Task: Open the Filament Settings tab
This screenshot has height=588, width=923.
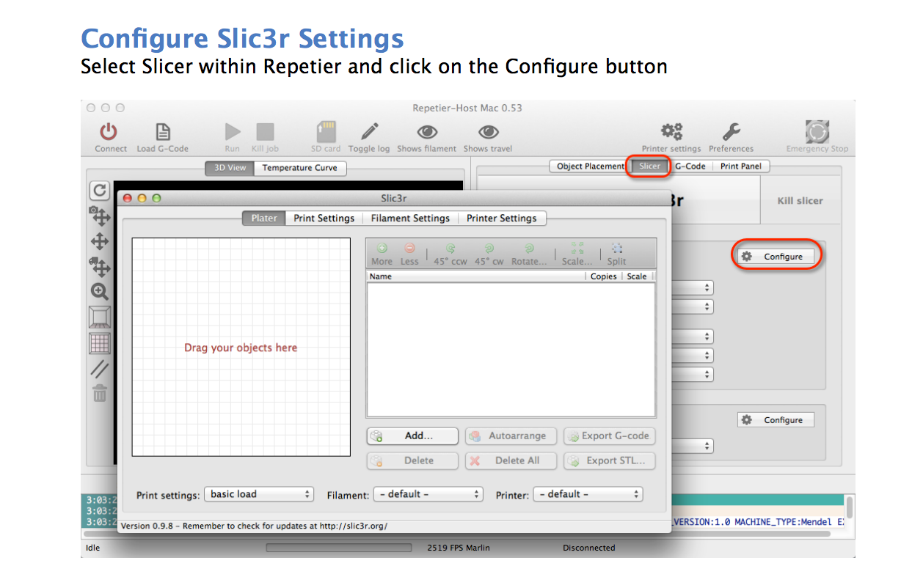Action: click(x=410, y=218)
